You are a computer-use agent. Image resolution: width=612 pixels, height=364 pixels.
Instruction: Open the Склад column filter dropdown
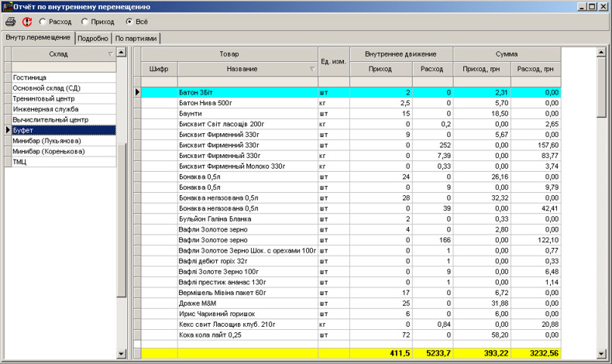tap(110, 54)
